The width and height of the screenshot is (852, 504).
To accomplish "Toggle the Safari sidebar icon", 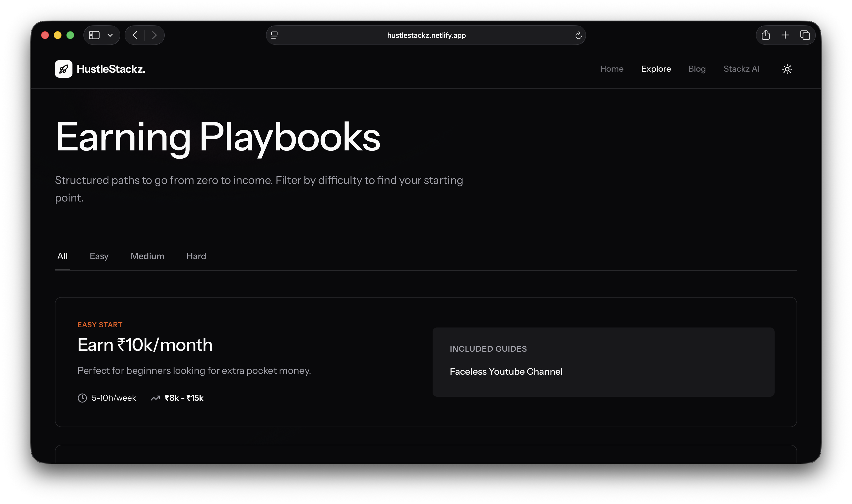I will (94, 35).
